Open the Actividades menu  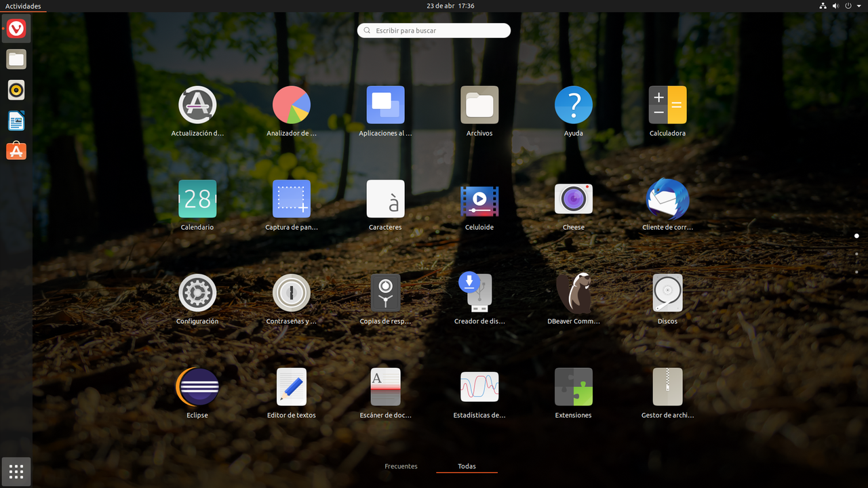pos(24,5)
